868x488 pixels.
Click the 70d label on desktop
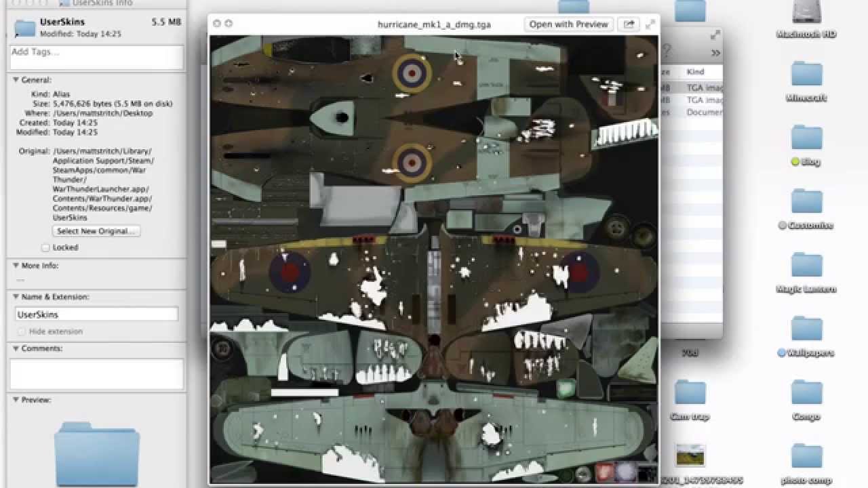click(x=690, y=352)
